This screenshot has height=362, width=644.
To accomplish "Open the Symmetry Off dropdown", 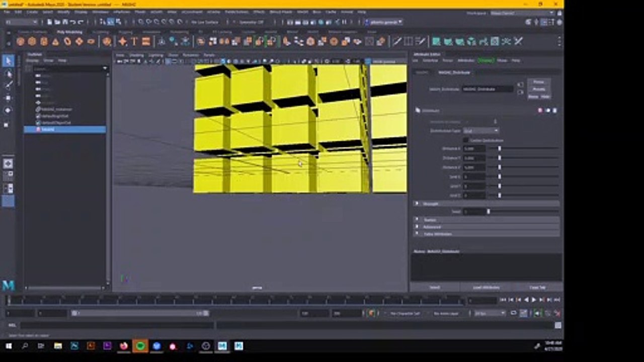I will [251, 22].
